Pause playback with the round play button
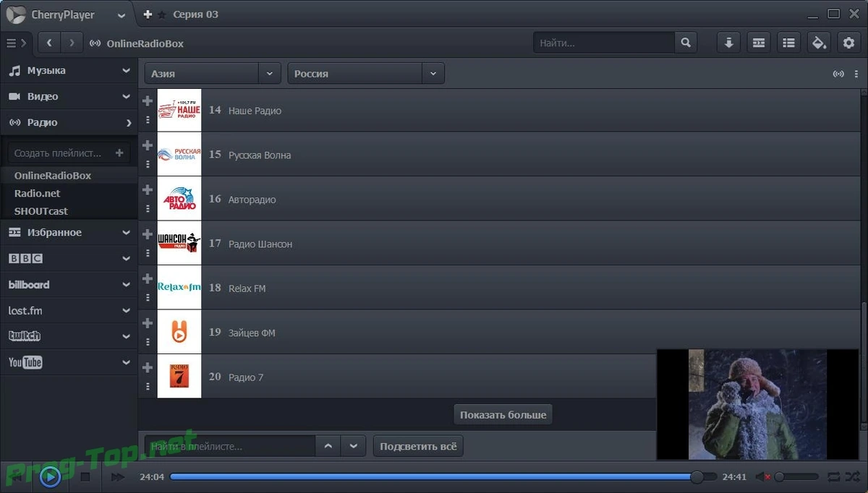Image resolution: width=868 pixels, height=493 pixels. (50, 477)
